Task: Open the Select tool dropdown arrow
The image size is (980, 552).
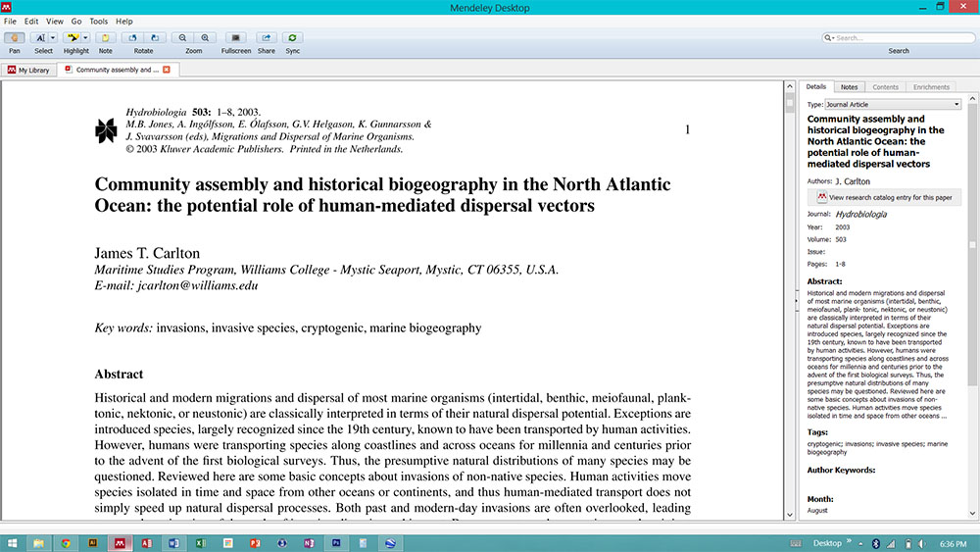Action: coord(53,38)
